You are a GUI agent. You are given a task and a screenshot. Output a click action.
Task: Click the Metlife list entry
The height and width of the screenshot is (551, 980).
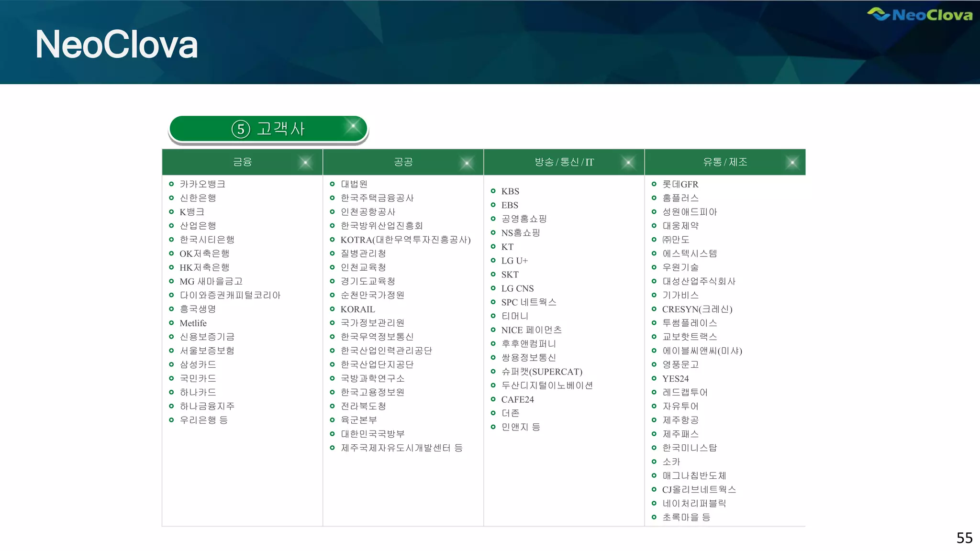tap(193, 323)
